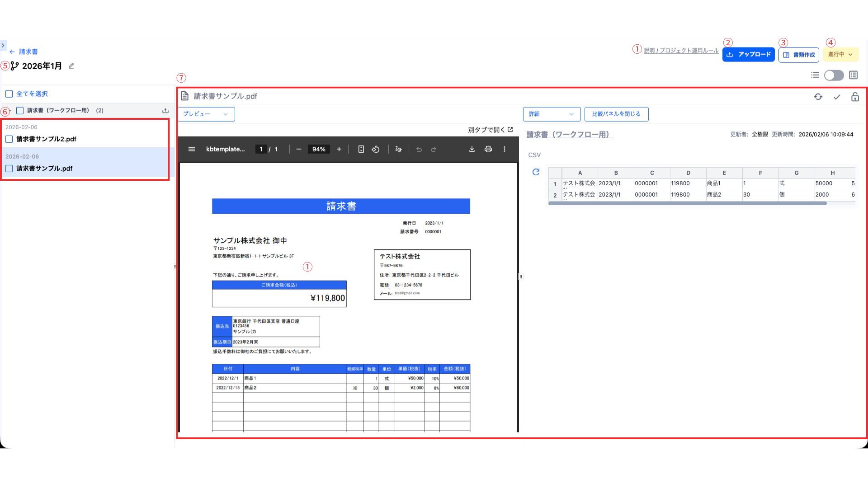Open the 詳細 dropdown
Screen dimensions: 868x488
[x=551, y=114]
